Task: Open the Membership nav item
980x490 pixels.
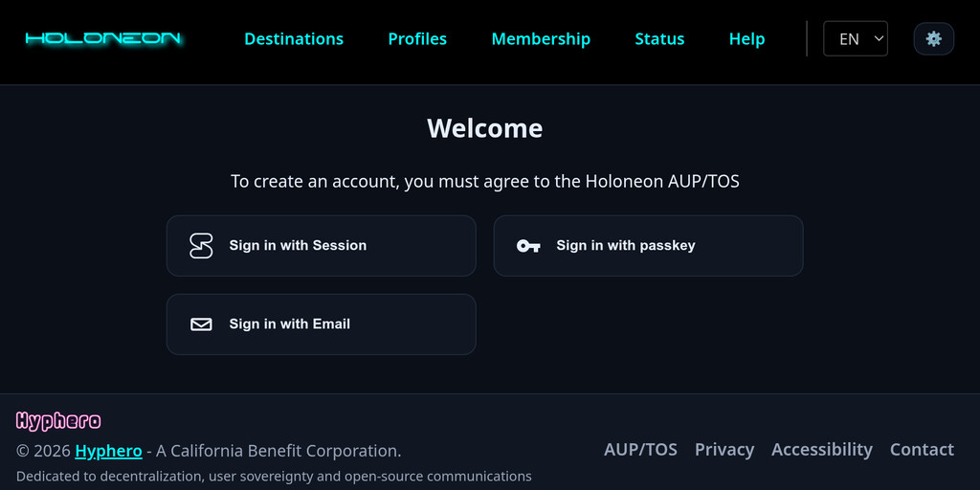Action: pyautogui.click(x=541, y=39)
